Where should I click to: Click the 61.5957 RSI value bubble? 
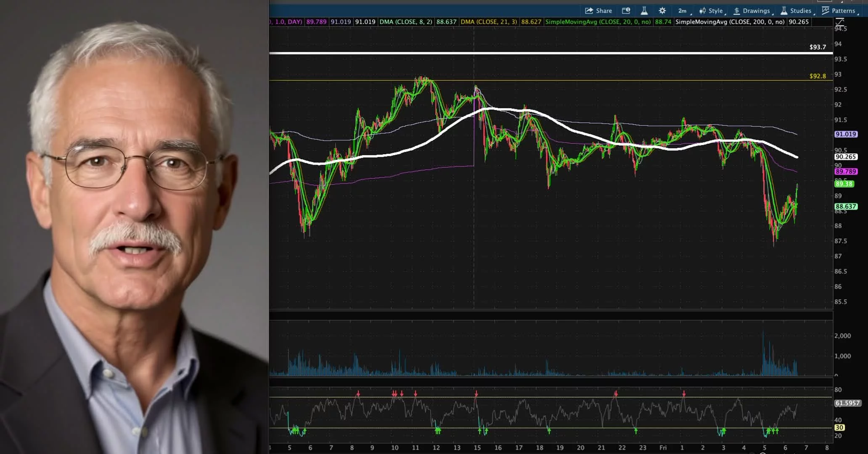pos(847,403)
